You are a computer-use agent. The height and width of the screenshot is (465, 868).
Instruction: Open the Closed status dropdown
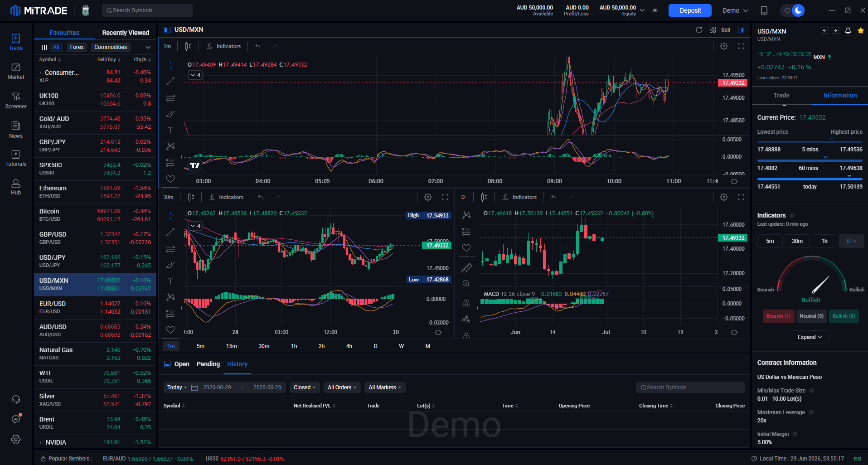pos(305,387)
